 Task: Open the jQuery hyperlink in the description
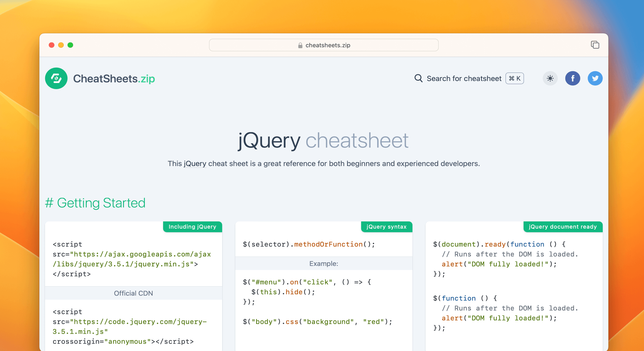(195, 164)
